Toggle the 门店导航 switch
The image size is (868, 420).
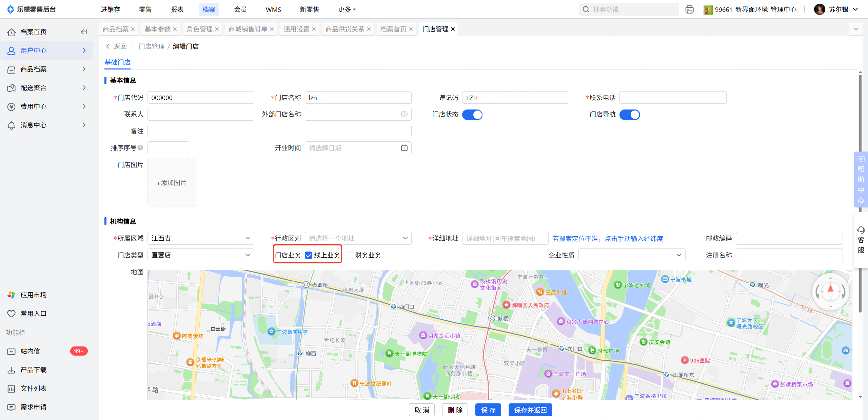pos(629,115)
